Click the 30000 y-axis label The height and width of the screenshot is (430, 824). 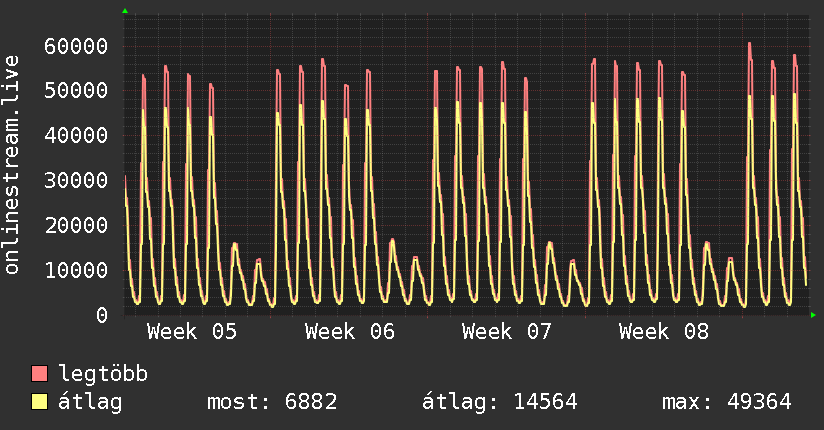77,180
